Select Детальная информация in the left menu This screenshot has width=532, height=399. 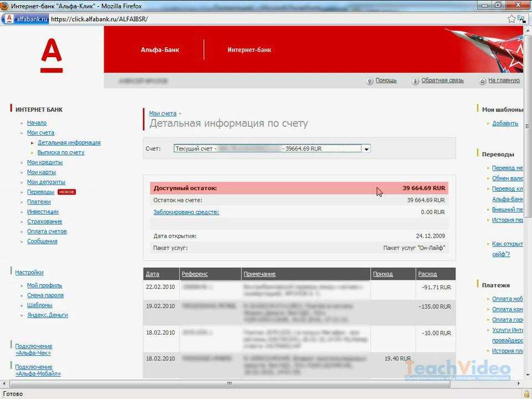(69, 142)
